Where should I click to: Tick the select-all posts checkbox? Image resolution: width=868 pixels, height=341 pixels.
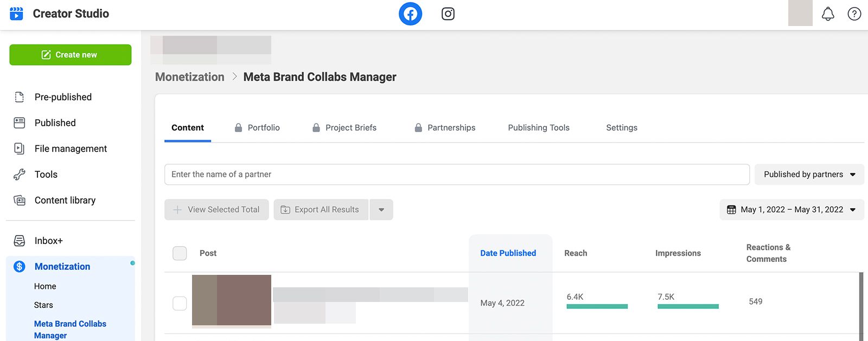180,253
